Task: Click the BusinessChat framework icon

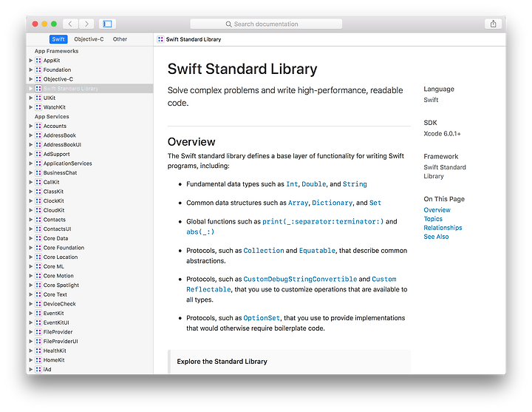Action: 38,173
